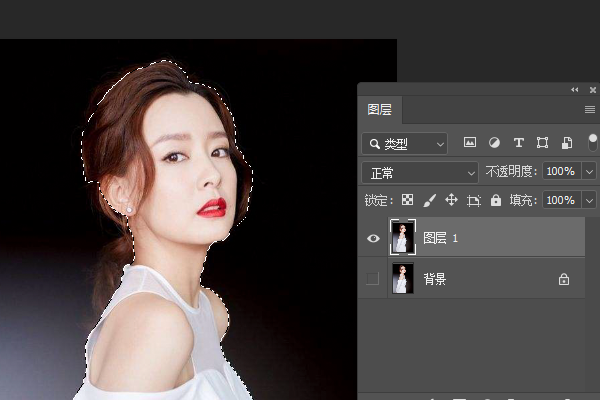Open the 类型 filter type dropdown
Image resolution: width=600 pixels, height=400 pixels.
click(x=404, y=144)
